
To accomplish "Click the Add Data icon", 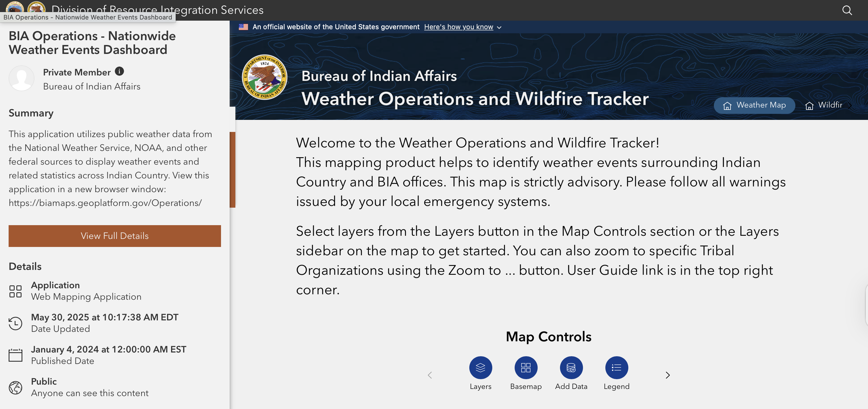I will click(x=571, y=367).
